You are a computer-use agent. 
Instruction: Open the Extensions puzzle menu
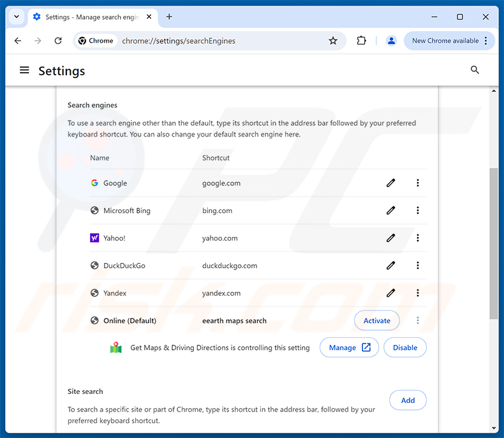361,41
